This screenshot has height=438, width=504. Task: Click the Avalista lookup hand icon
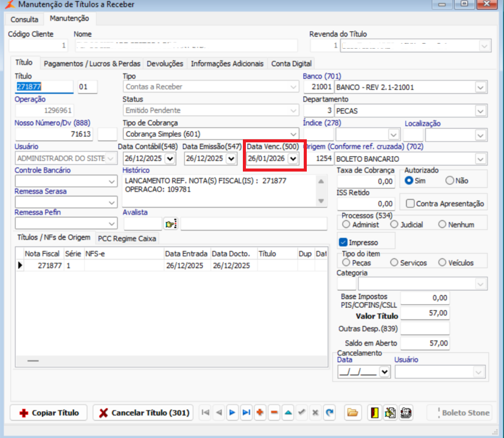pyautogui.click(x=170, y=224)
